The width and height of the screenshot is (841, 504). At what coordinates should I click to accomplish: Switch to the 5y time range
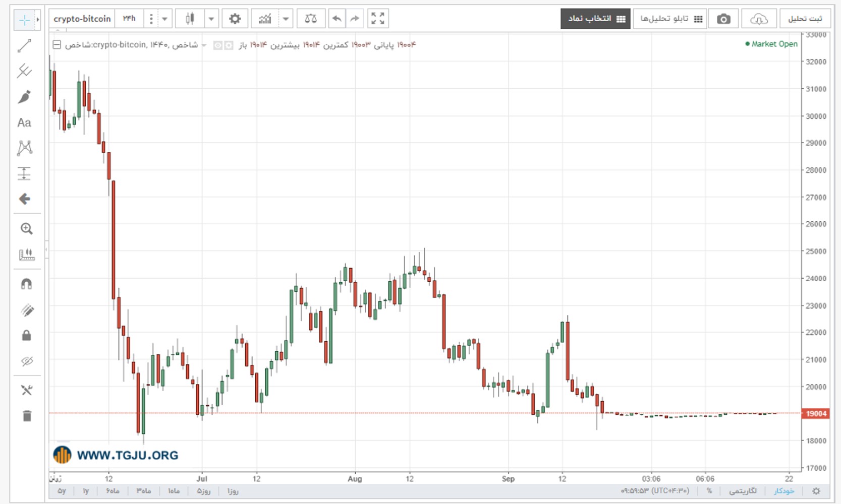pyautogui.click(x=62, y=491)
